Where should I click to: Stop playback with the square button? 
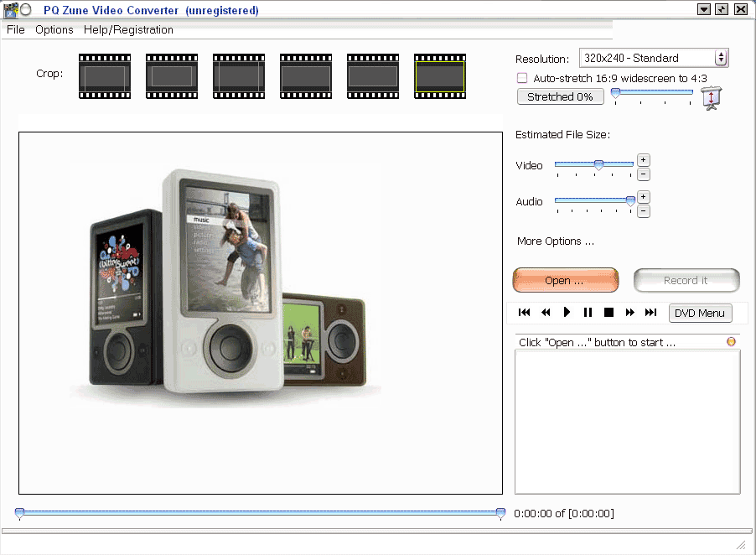click(609, 313)
